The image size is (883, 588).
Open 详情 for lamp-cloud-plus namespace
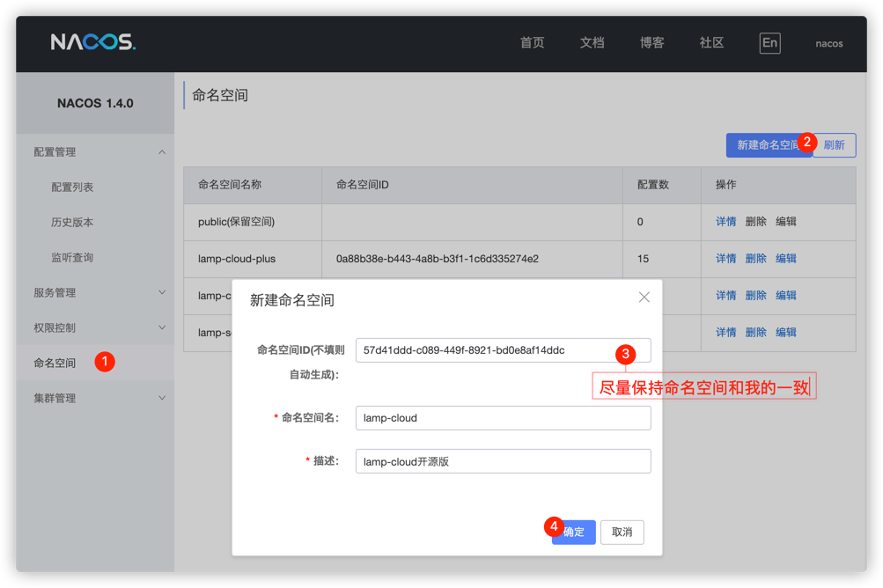(725, 259)
